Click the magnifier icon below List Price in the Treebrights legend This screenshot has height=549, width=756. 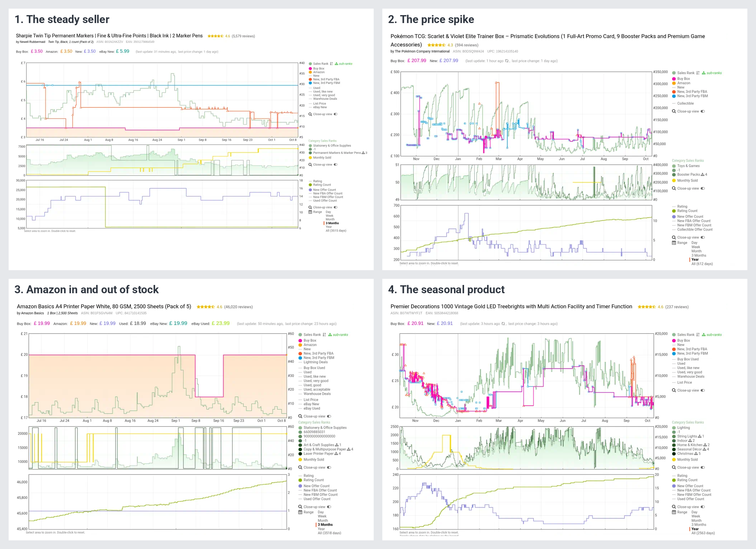[674, 390]
